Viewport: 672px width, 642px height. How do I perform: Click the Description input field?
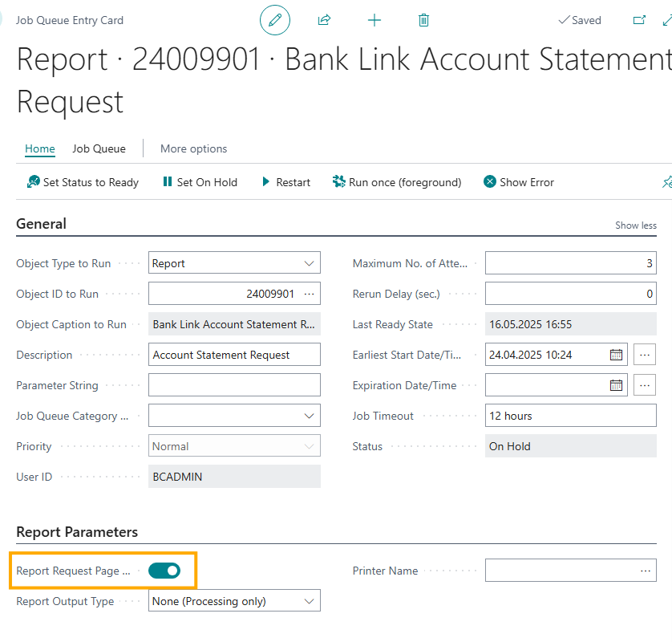tap(234, 355)
